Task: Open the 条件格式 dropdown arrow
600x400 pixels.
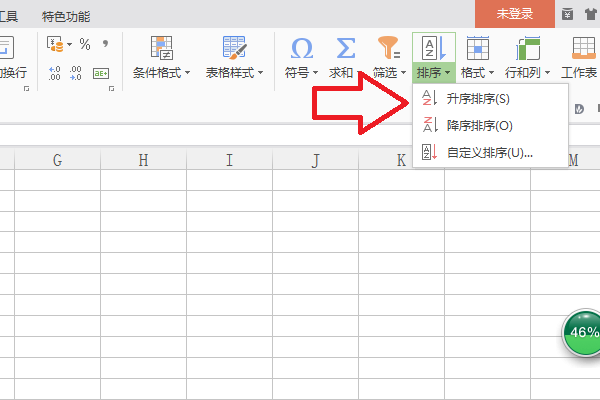Action: coord(188,72)
